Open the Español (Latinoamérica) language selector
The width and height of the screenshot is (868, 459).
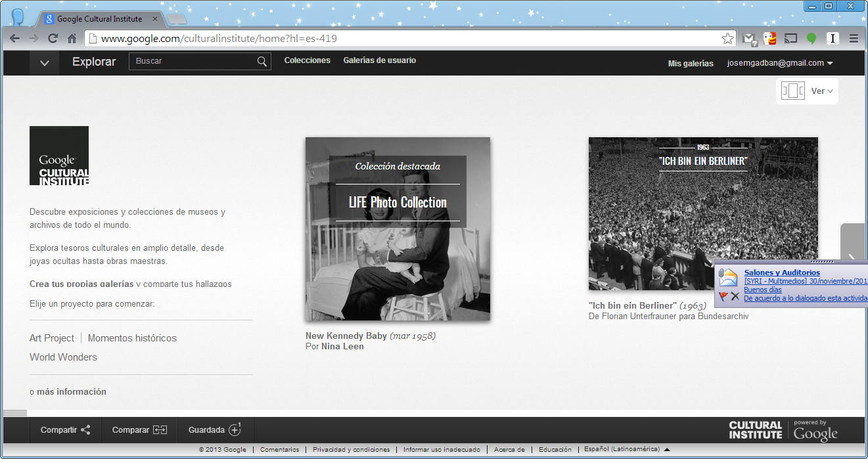tap(627, 449)
